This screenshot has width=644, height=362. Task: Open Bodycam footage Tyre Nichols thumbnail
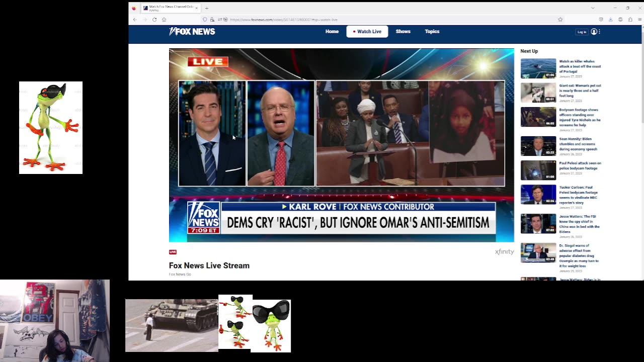tap(538, 117)
